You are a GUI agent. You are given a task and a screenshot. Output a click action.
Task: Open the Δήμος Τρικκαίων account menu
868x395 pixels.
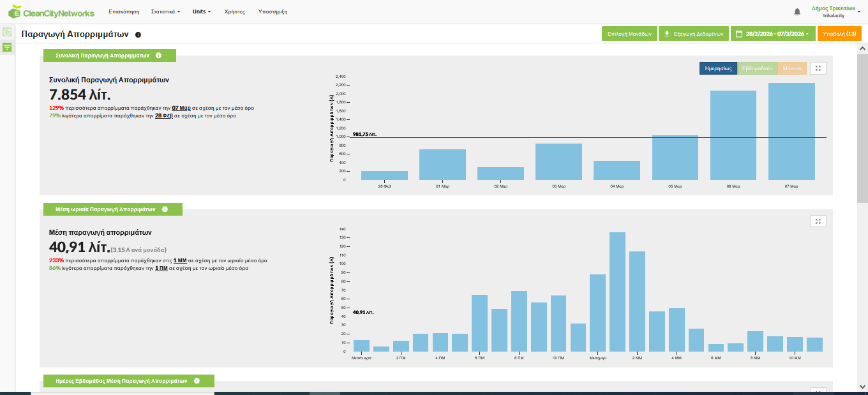(x=835, y=11)
